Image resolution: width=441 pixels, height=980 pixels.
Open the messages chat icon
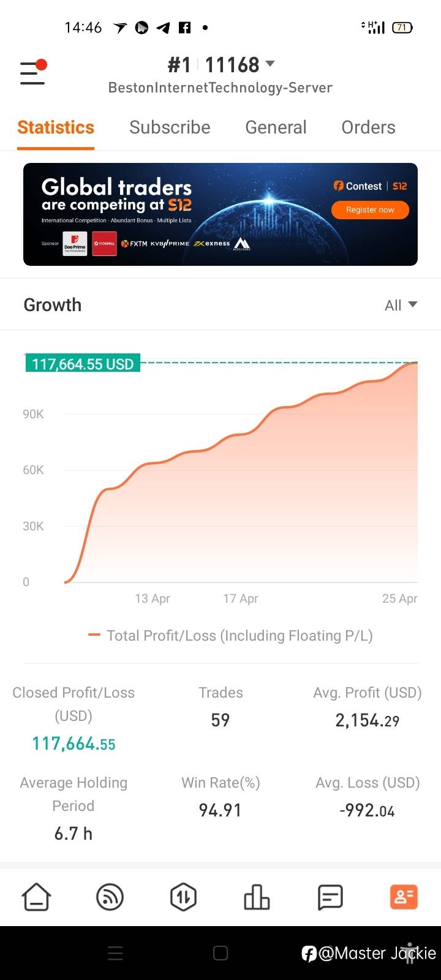click(330, 897)
